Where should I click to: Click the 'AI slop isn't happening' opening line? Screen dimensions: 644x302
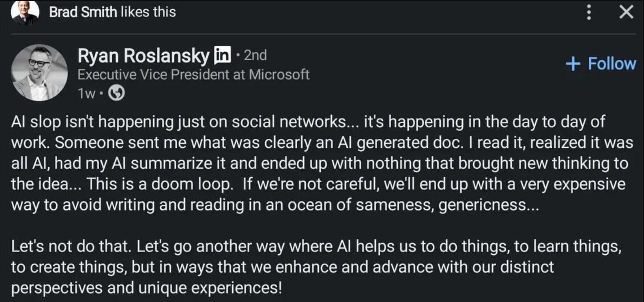[x=307, y=122]
